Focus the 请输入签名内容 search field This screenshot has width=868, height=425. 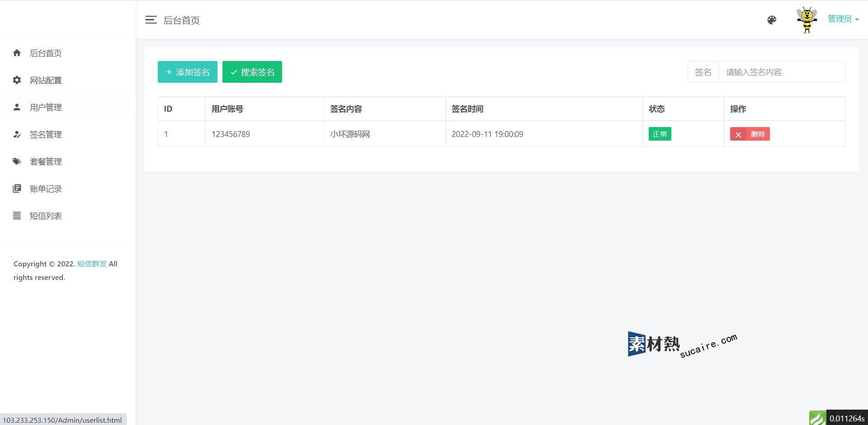click(x=782, y=72)
